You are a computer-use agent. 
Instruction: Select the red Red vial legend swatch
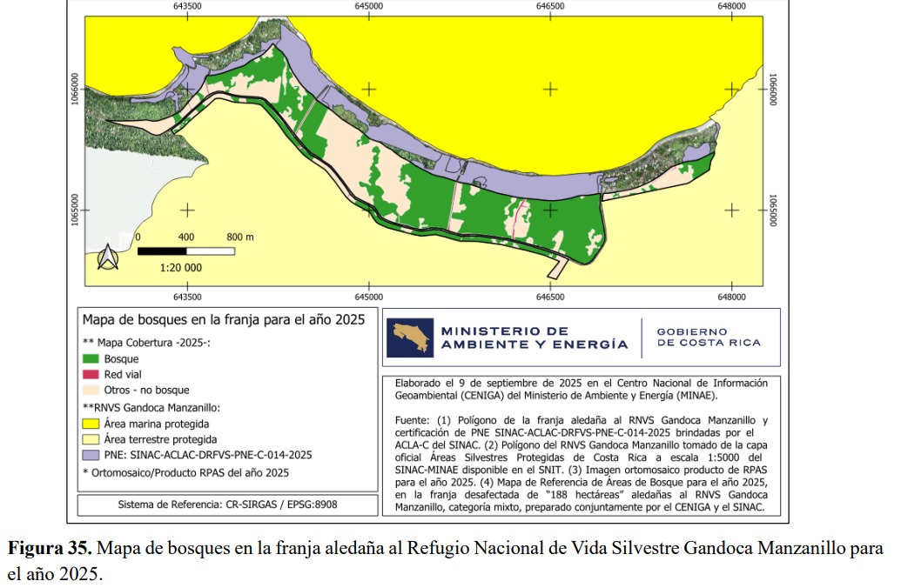(91, 375)
